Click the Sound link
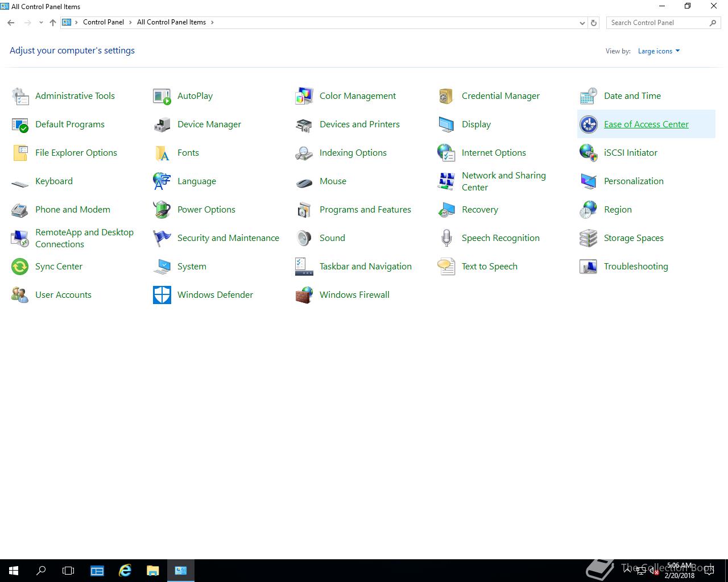728x582 pixels. (x=332, y=238)
